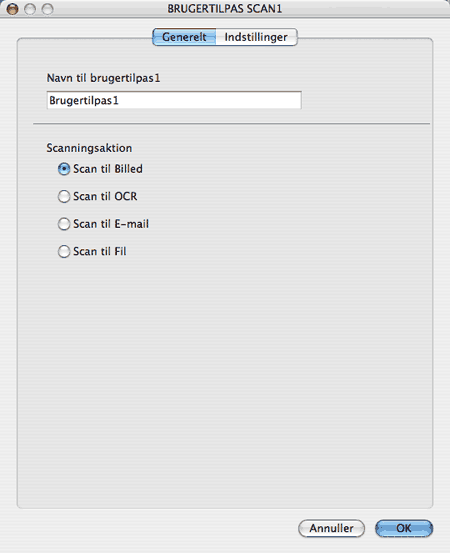Click the zoom window button in the title bar
This screenshot has height=553, width=450.
pyautogui.click(x=48, y=9)
